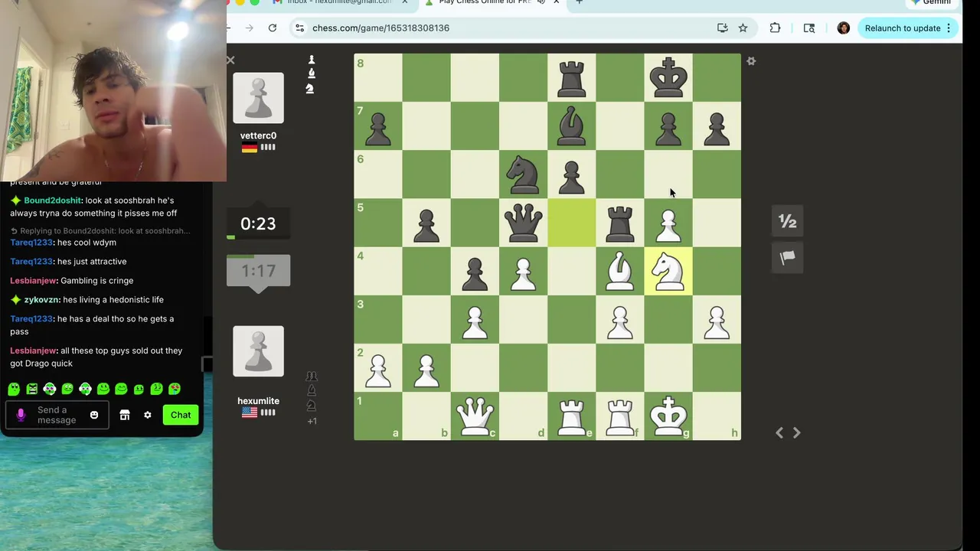Viewport: 980px width, 551px height.
Task: Select the white king on g1
Action: (668, 416)
